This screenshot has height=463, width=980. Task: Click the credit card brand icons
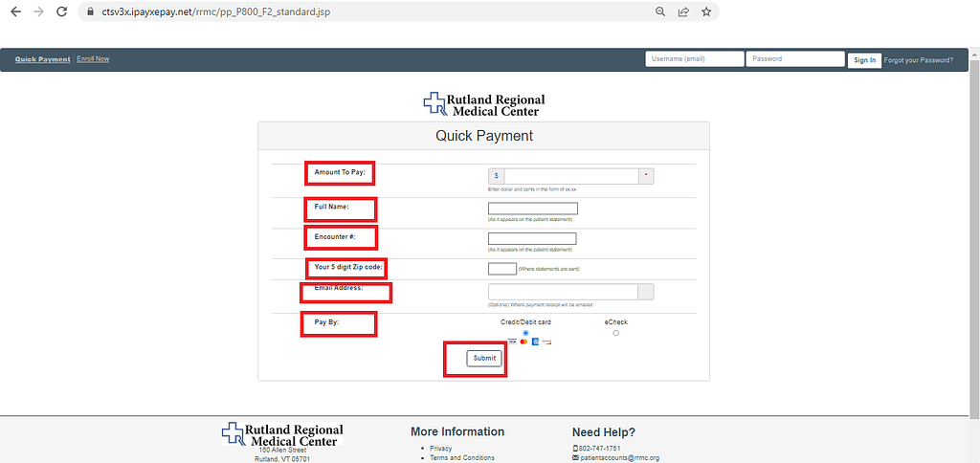coord(530,342)
